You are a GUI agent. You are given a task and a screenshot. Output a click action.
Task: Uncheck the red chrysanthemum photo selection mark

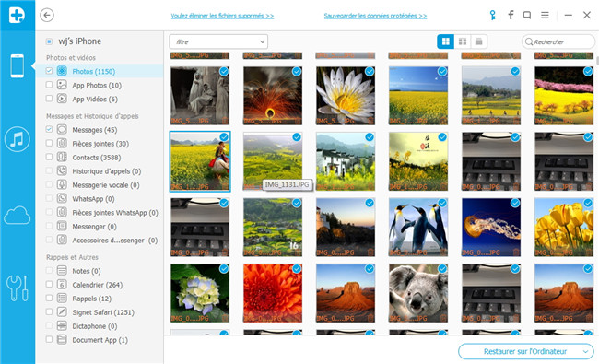coord(297,269)
